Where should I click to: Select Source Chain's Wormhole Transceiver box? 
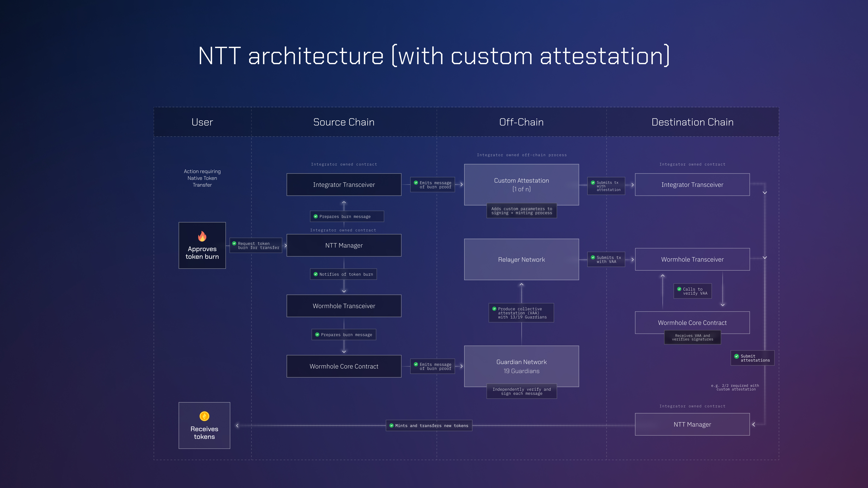point(344,306)
